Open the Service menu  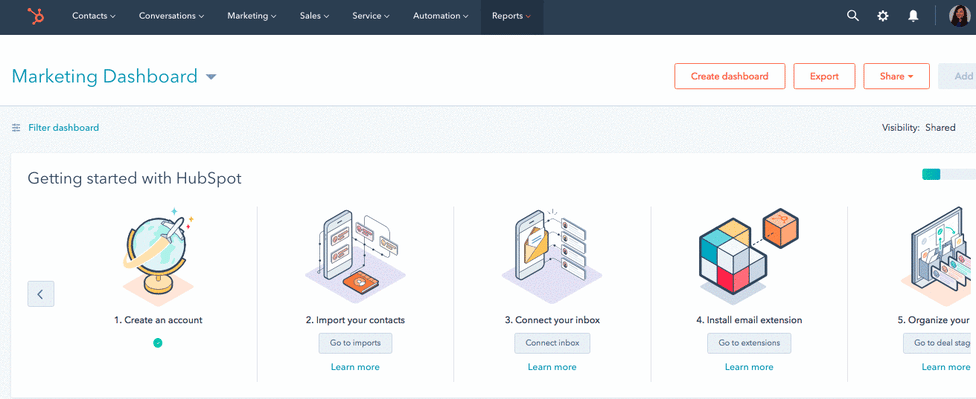[x=371, y=17]
